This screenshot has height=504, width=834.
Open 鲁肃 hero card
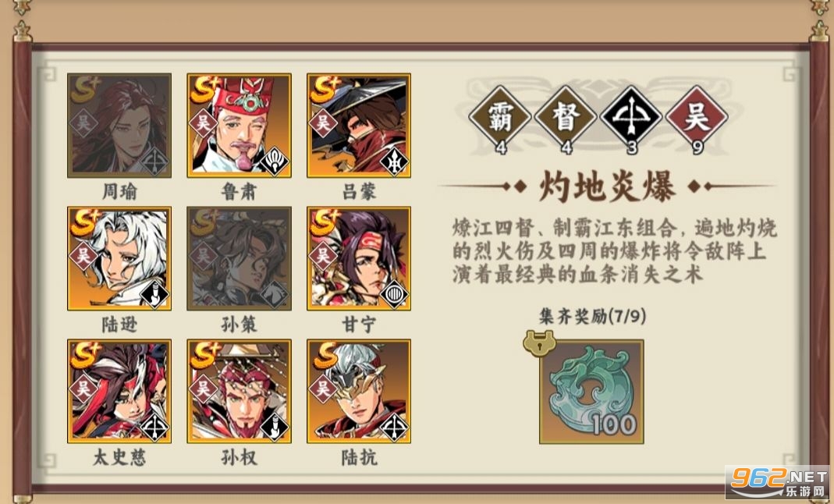239,126
